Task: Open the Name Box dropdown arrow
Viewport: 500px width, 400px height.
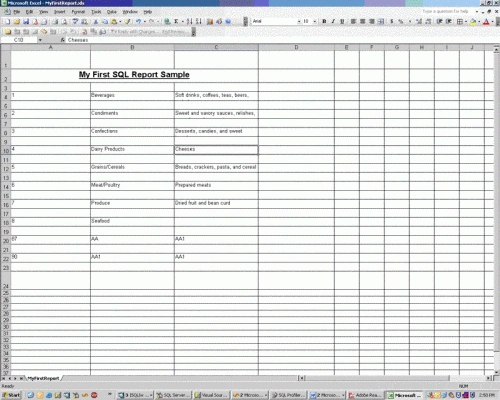Action: (40, 40)
